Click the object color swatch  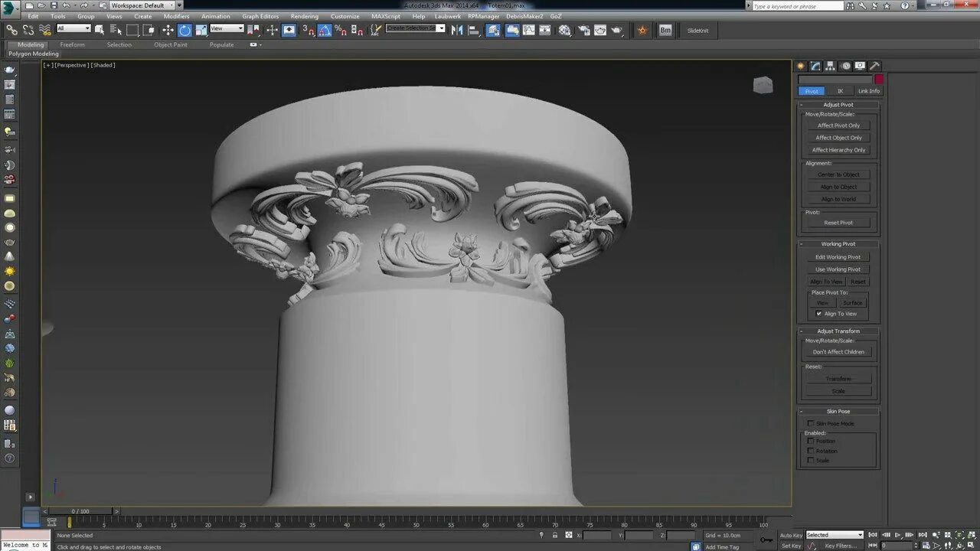[x=879, y=80]
